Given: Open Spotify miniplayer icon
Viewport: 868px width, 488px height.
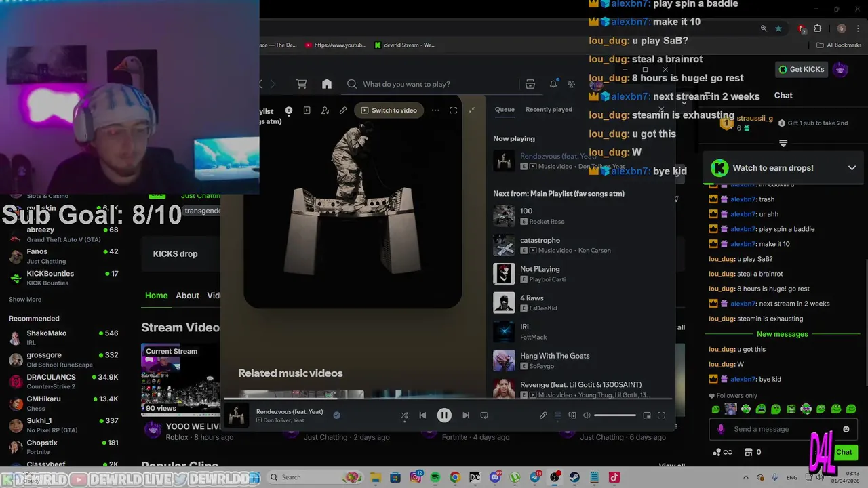Looking at the screenshot, I should (647, 415).
